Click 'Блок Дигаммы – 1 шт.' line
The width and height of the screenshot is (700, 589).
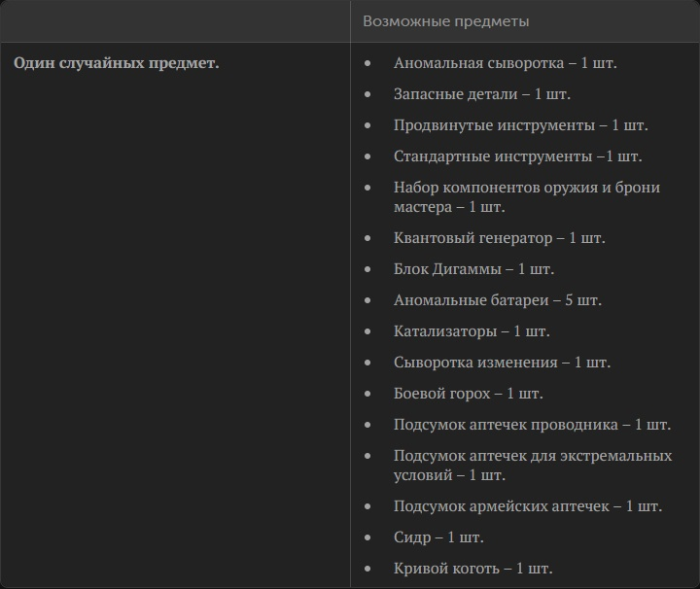473,269
